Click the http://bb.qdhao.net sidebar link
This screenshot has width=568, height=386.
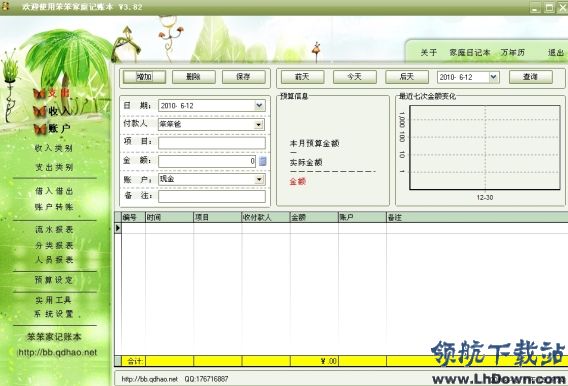tap(58, 352)
